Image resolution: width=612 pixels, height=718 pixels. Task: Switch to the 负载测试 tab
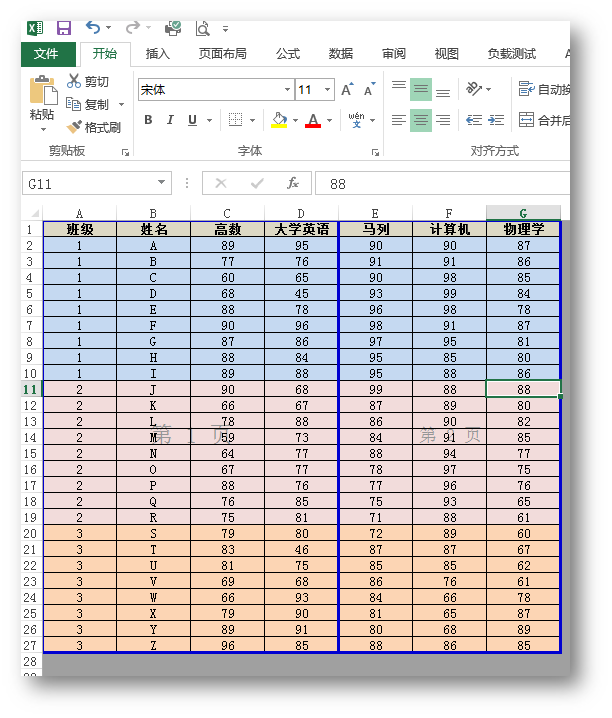(x=512, y=54)
